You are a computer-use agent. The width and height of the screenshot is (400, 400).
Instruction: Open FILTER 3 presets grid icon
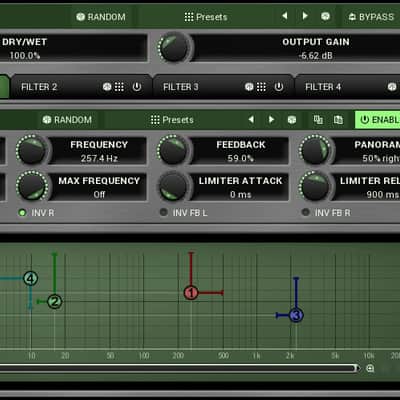pos(261,87)
